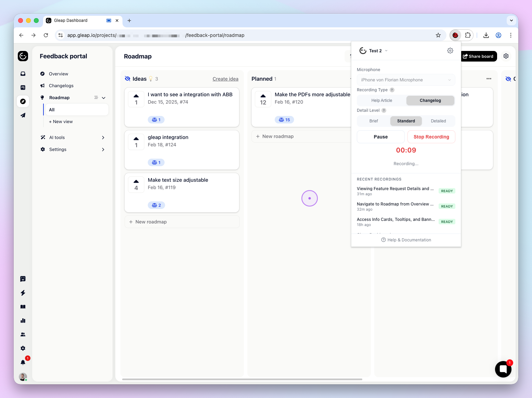Upvote 'I want to see a integration with ABB'
This screenshot has width=532, height=398.
(x=136, y=99)
